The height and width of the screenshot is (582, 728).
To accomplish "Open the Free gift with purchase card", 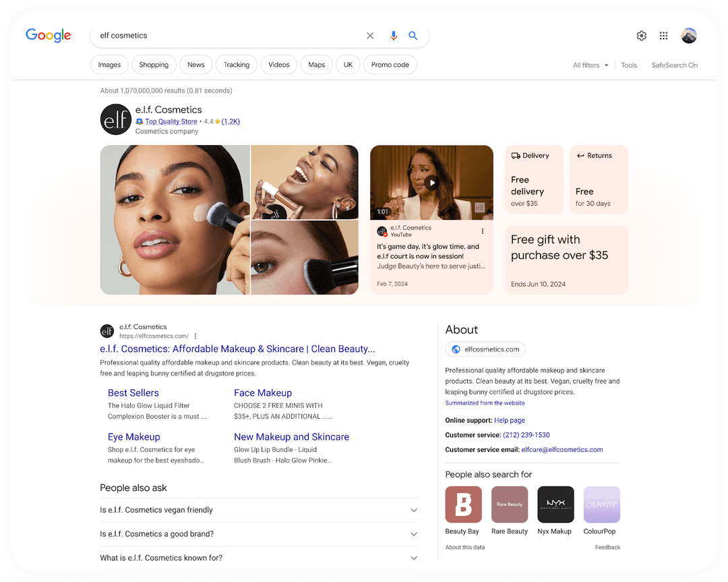I will 566,260.
